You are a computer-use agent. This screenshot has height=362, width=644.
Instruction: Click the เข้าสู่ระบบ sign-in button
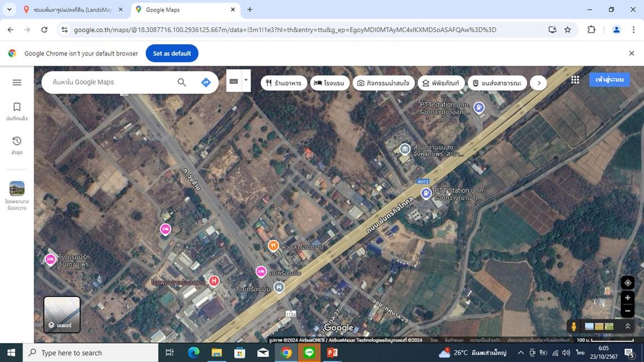(x=610, y=79)
